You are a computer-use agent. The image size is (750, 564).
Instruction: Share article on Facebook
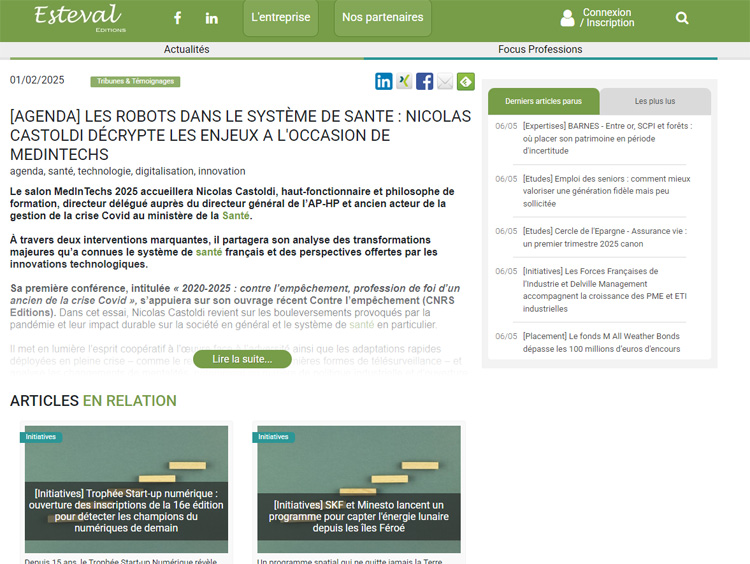pyautogui.click(x=425, y=82)
